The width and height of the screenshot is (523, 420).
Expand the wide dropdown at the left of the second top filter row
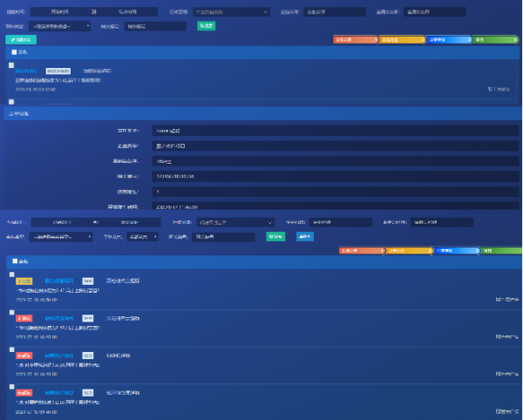pyautogui.click(x=61, y=26)
